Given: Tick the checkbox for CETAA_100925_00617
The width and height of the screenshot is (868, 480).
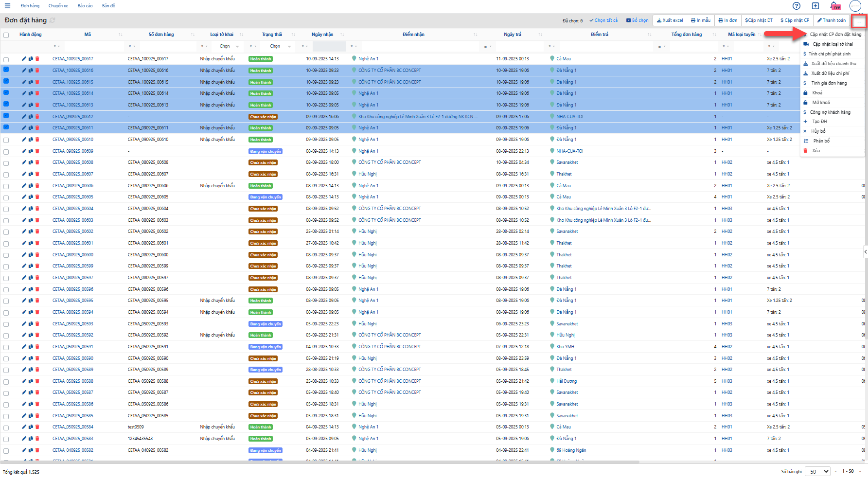Looking at the screenshot, I should coord(6,59).
